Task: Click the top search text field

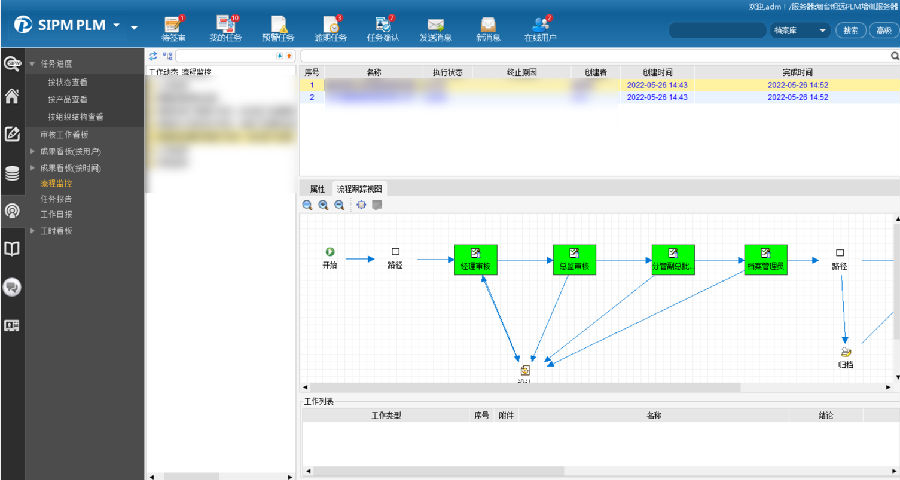Action: 717,30
